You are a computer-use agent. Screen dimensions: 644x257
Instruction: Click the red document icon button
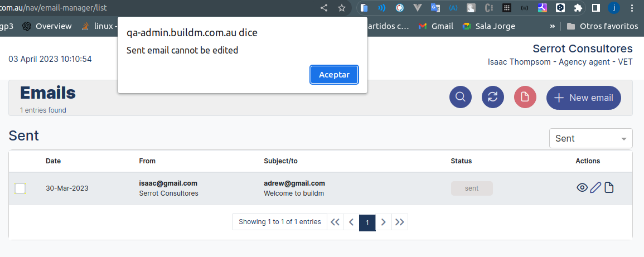[525, 98]
